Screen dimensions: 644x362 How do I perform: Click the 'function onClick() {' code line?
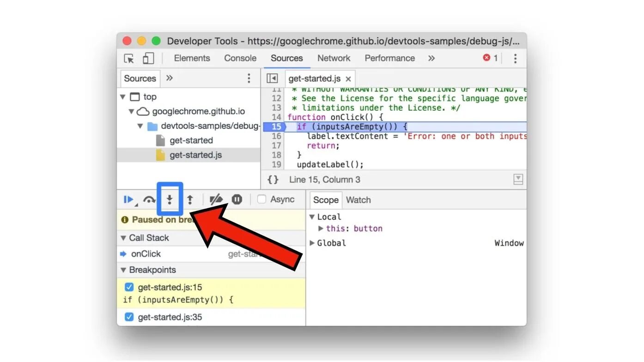coord(335,117)
